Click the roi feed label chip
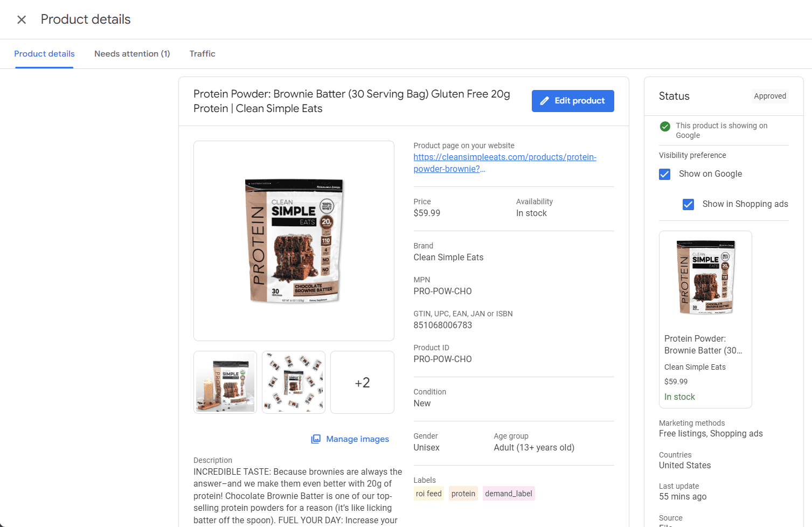 point(428,494)
